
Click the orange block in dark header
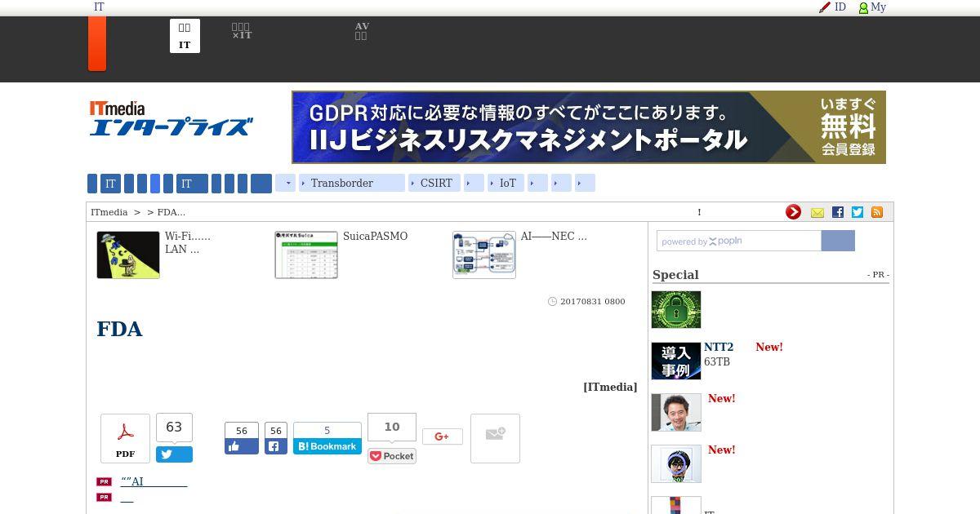97,44
